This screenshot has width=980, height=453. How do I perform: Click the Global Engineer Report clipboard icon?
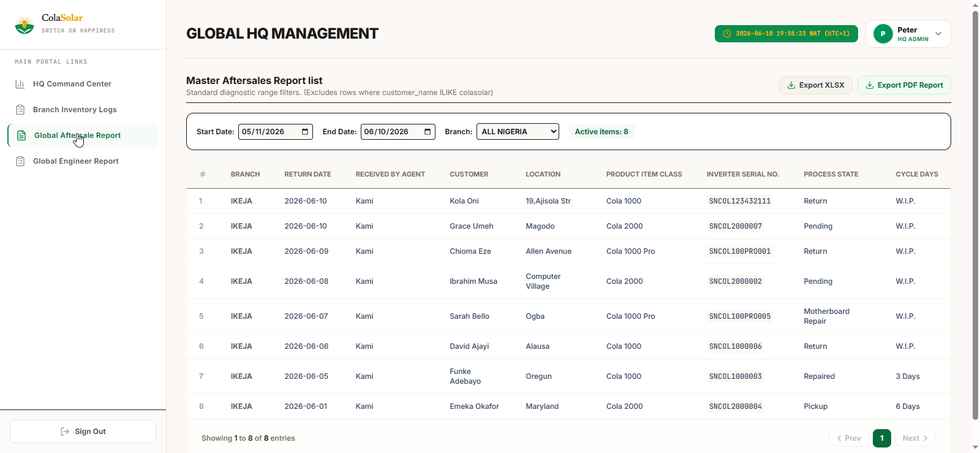point(20,161)
